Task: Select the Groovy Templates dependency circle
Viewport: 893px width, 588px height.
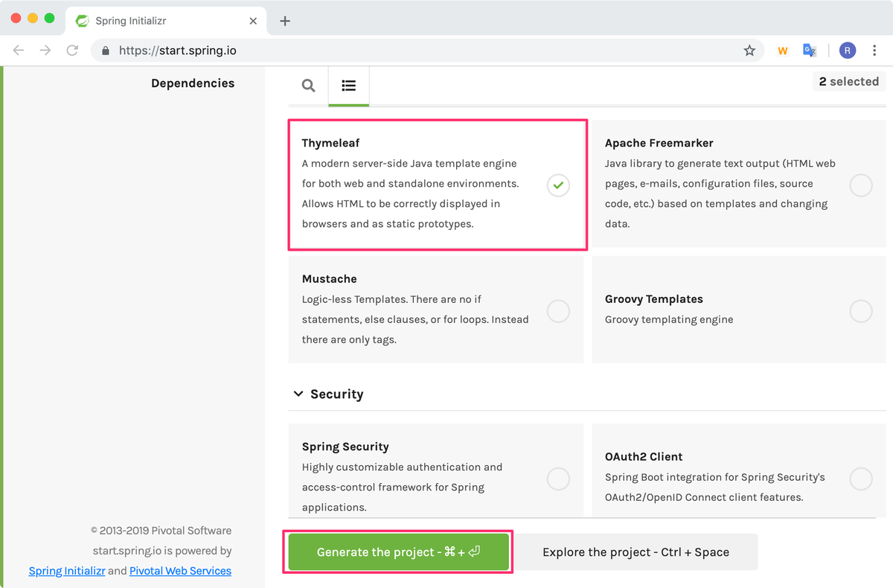Action: [x=861, y=310]
